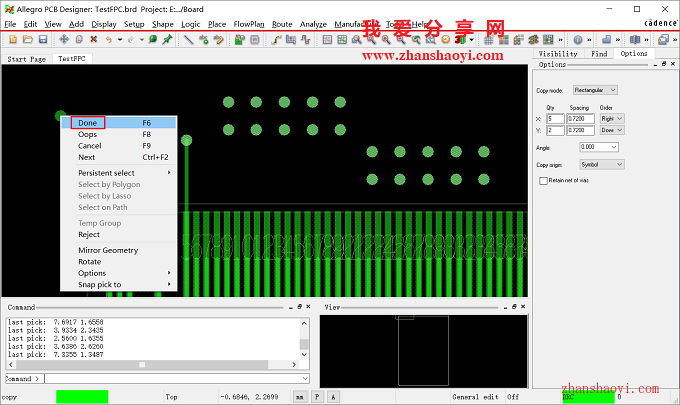This screenshot has width=680, height=405.
Task: Switch to the Visibility tab
Action: pos(558,54)
